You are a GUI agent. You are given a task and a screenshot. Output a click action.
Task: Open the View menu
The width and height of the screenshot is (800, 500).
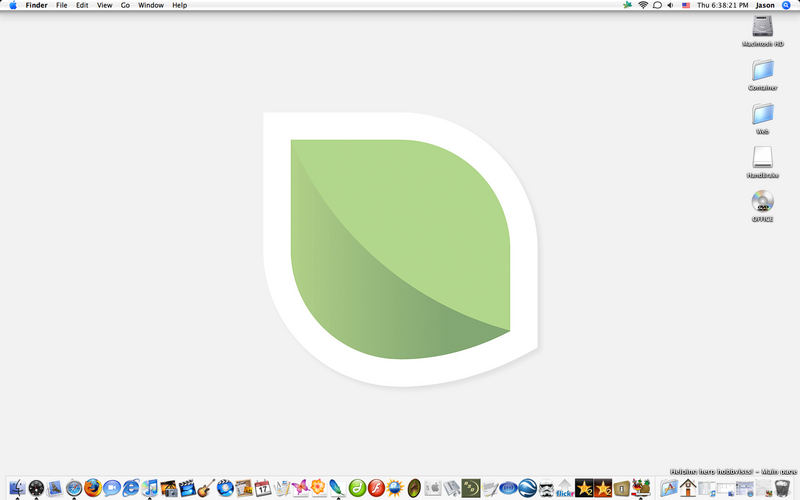tap(104, 5)
